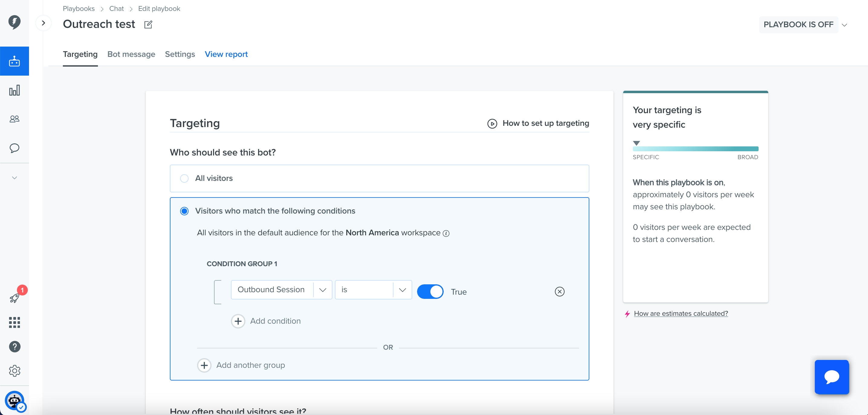868x415 pixels.
Task: Open the Settings gear icon
Action: click(x=15, y=371)
